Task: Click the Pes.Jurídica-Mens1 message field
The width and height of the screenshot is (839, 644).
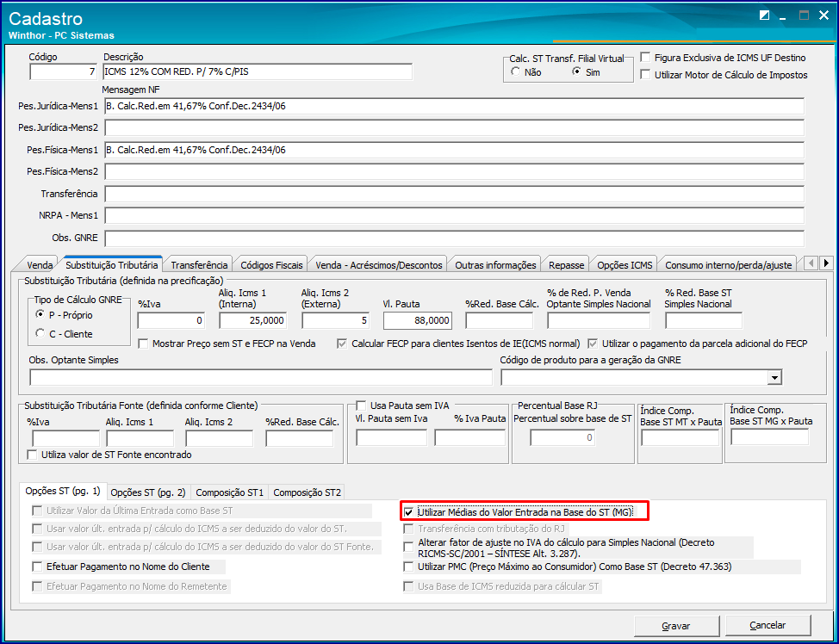Action: coord(454,106)
